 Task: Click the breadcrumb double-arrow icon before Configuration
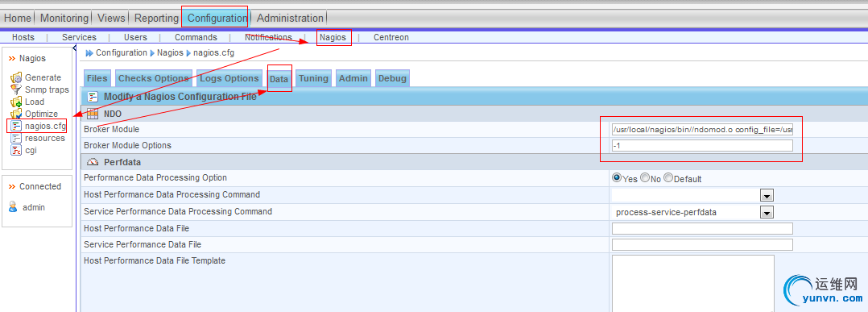[x=89, y=53]
